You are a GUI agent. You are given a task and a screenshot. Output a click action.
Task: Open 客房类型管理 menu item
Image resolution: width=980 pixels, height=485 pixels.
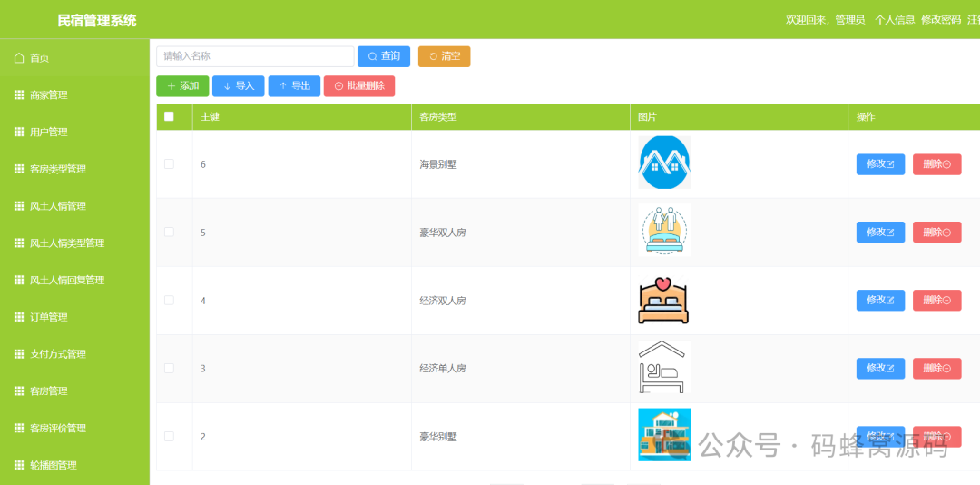pos(74,169)
